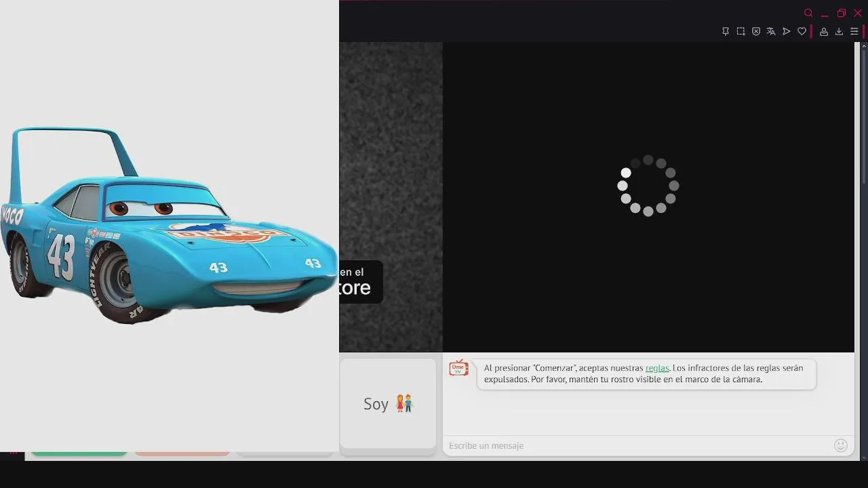Click the heart bookmarks icon
The height and width of the screenshot is (488, 868).
[x=802, y=31]
